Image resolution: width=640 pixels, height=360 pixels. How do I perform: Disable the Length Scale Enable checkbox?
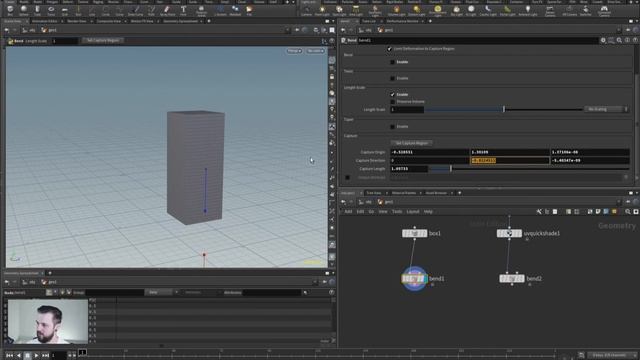(x=392, y=94)
